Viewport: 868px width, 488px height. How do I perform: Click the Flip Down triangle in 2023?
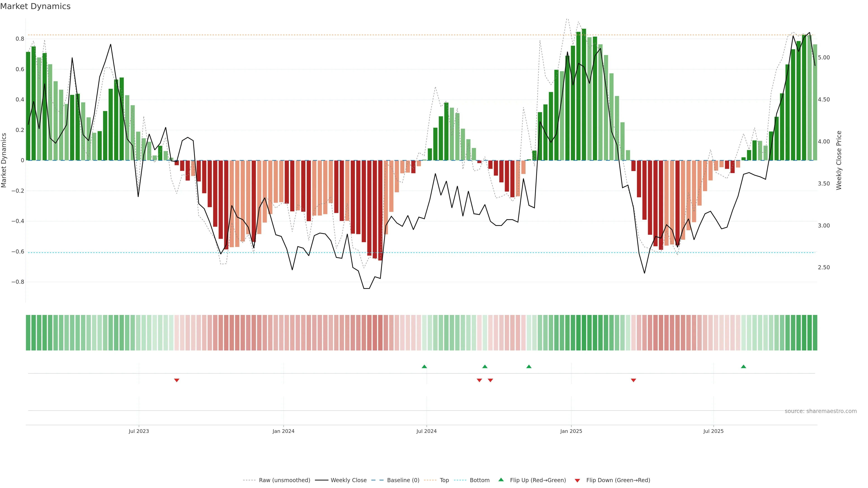click(177, 380)
